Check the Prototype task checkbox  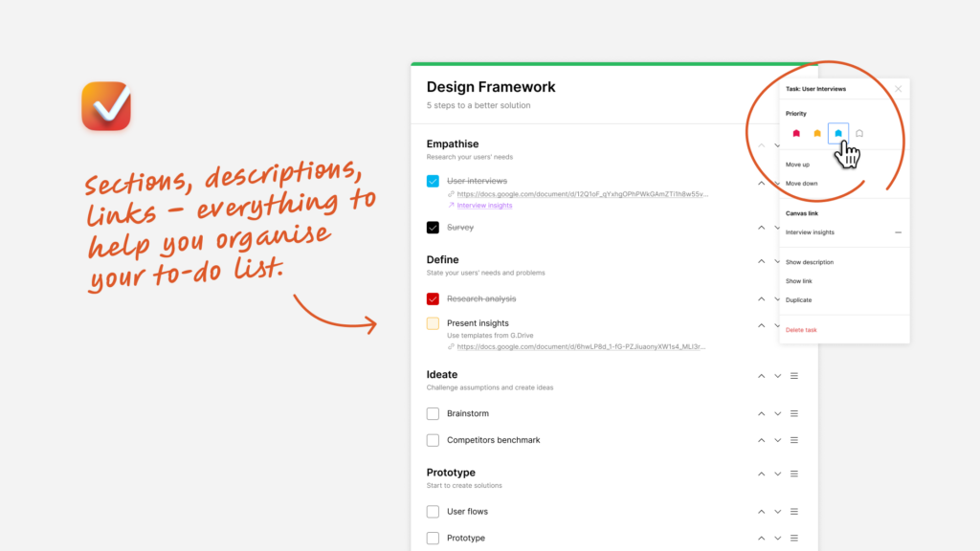(x=433, y=538)
